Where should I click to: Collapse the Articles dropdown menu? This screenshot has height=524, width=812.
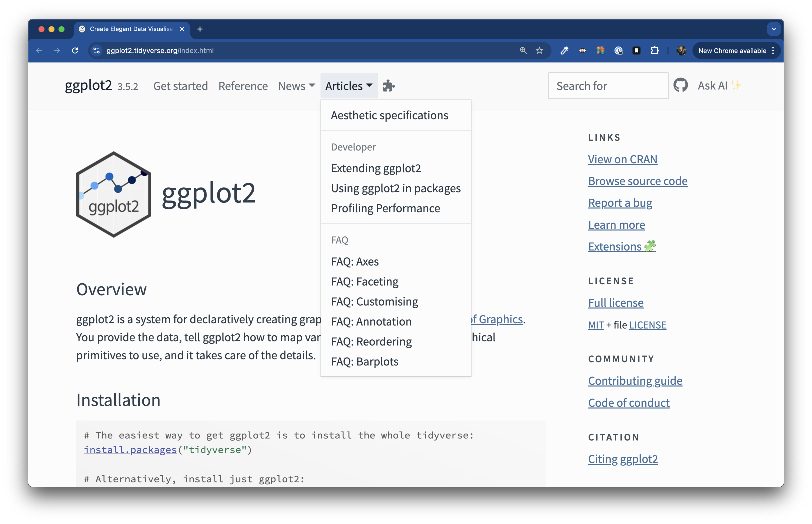point(349,86)
